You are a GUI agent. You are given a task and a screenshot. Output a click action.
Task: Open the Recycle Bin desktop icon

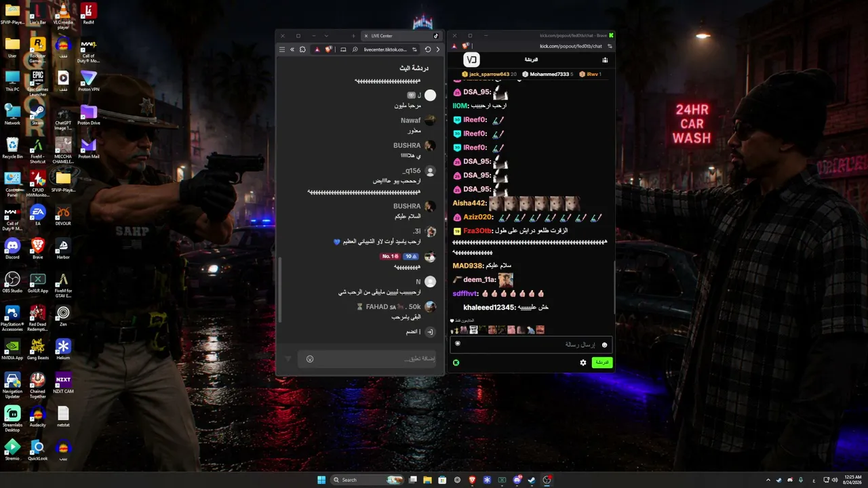pyautogui.click(x=12, y=148)
